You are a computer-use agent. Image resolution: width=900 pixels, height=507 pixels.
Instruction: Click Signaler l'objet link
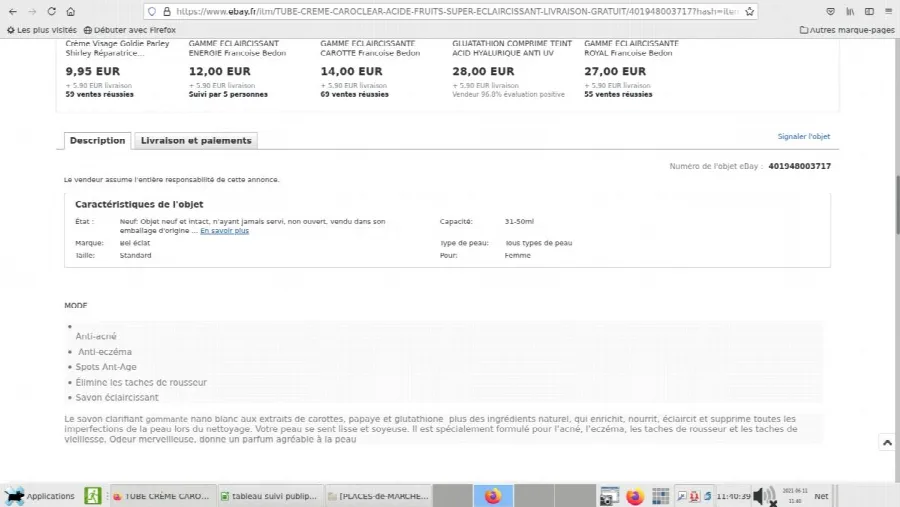point(804,137)
